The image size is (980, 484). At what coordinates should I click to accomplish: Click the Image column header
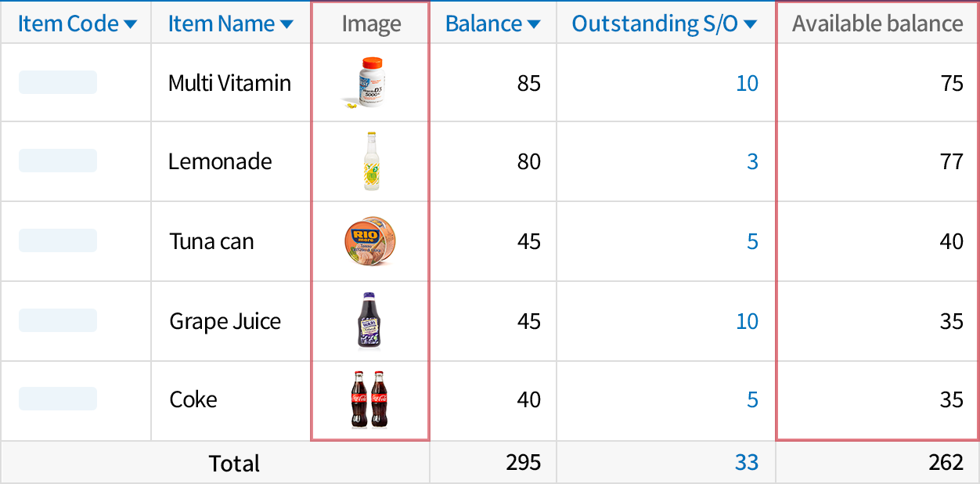coord(371,24)
